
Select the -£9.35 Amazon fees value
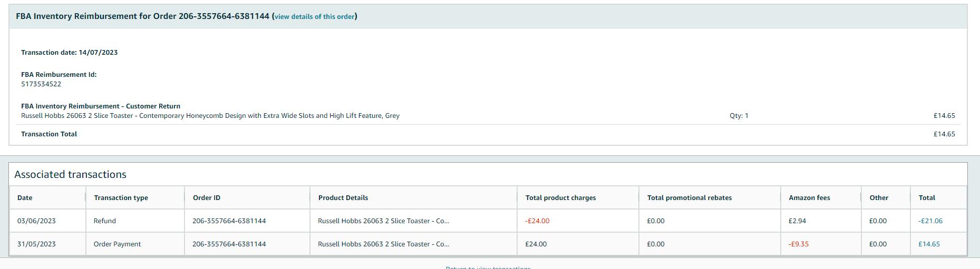tap(799, 244)
